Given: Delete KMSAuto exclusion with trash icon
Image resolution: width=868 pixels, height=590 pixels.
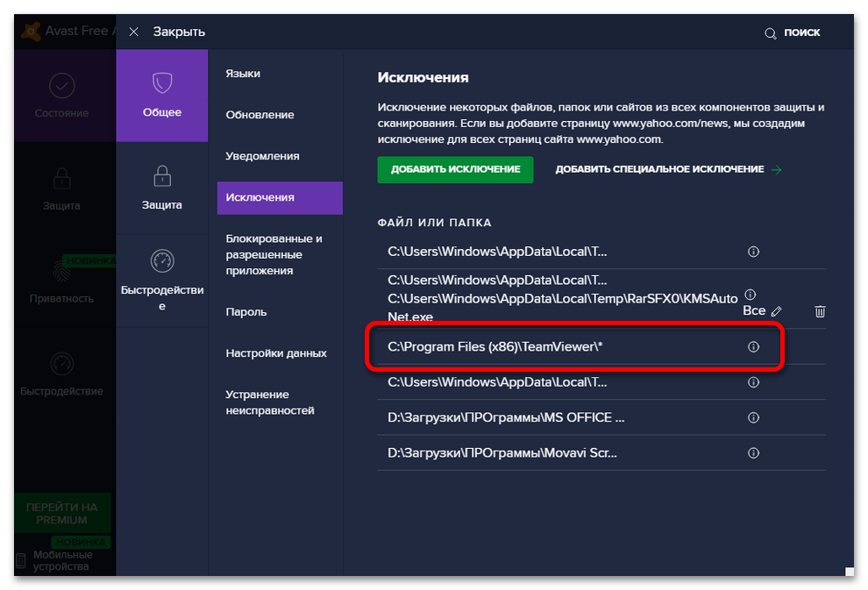Looking at the screenshot, I should tap(820, 311).
